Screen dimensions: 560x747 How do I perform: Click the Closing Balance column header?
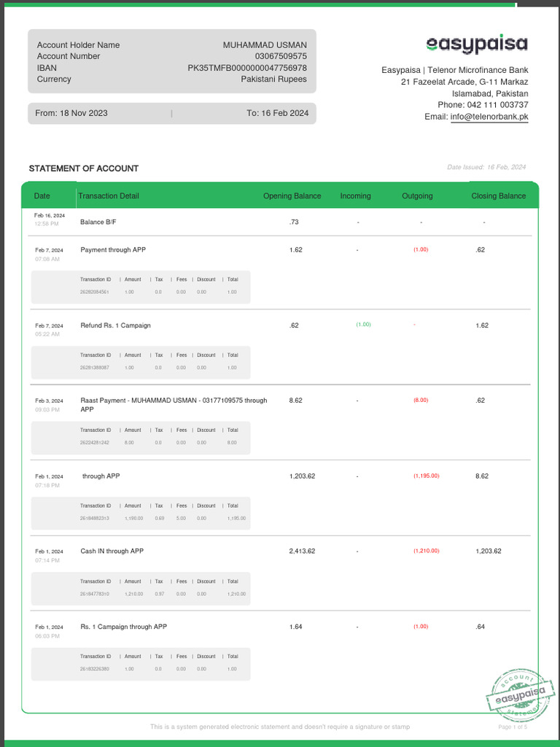pos(498,196)
